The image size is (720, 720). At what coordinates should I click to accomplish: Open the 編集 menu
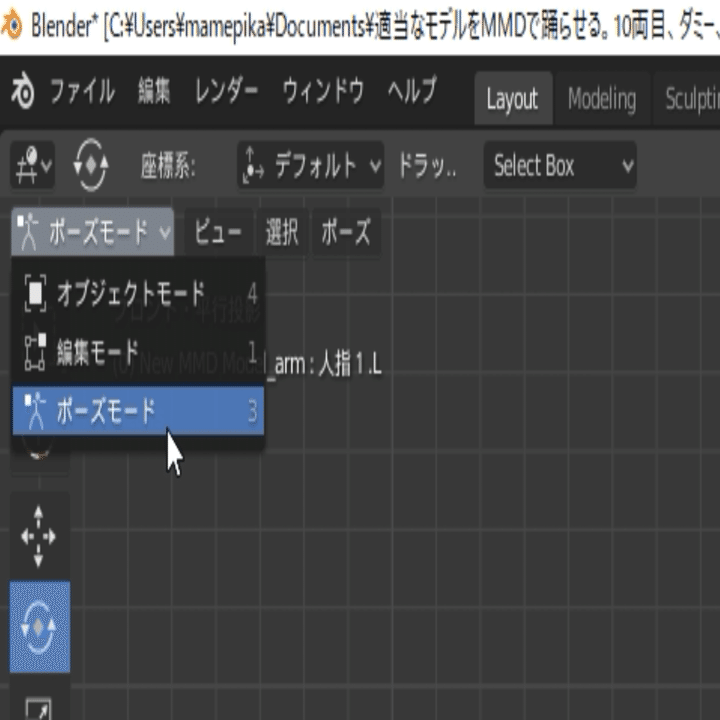coord(154,91)
